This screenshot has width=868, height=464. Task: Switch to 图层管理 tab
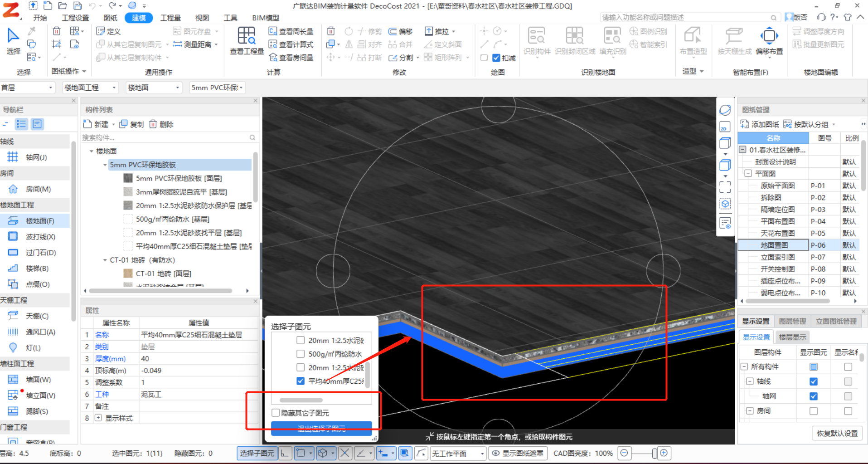pyautogui.click(x=792, y=321)
